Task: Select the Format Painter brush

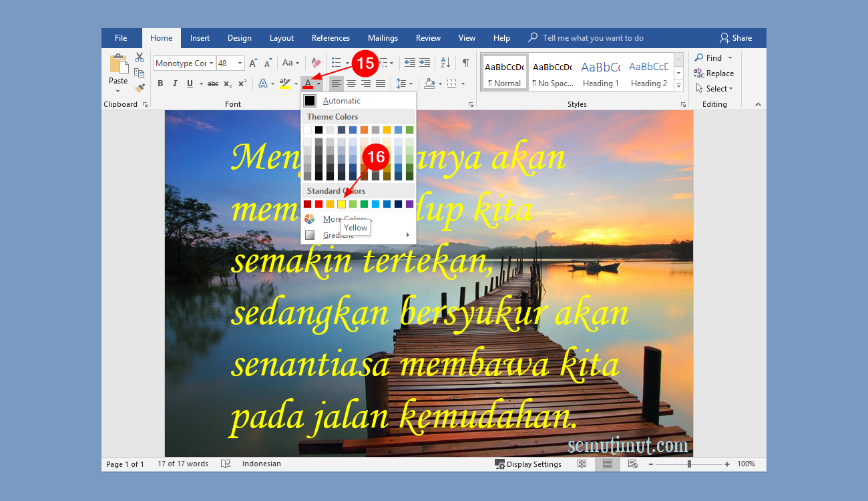Action: point(140,88)
